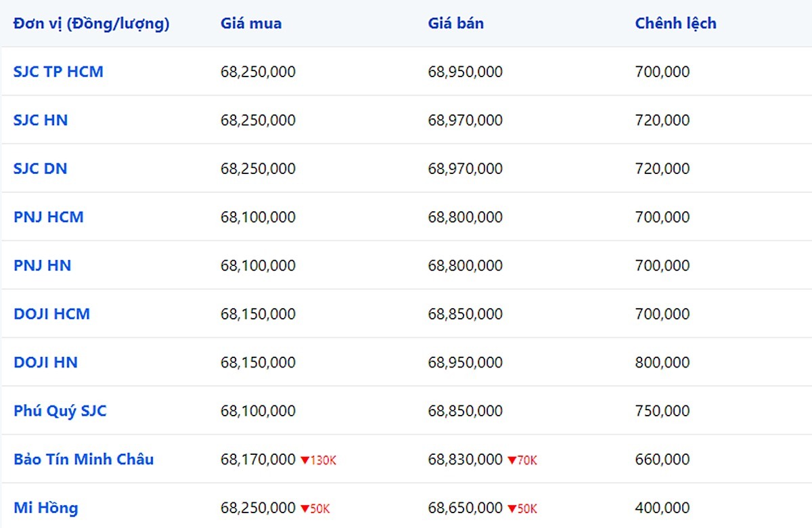Viewport: 812px width, 528px height.
Task: Click the red down arrow beside 130K
Action: pos(304,460)
